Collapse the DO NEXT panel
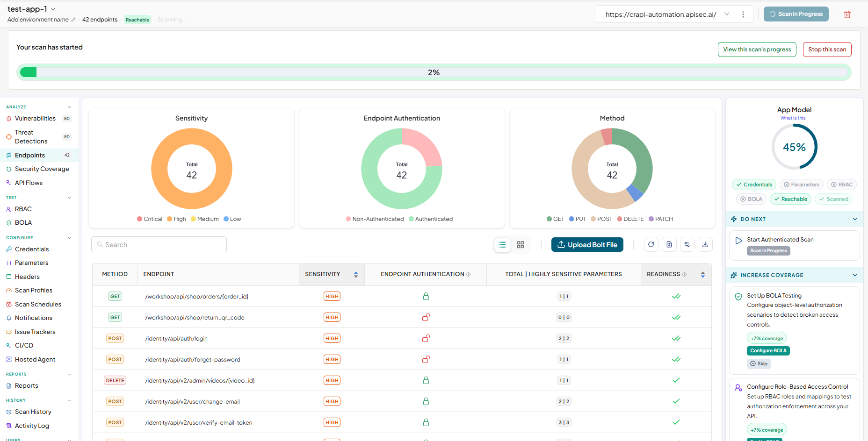The image size is (868, 441). pyautogui.click(x=855, y=219)
